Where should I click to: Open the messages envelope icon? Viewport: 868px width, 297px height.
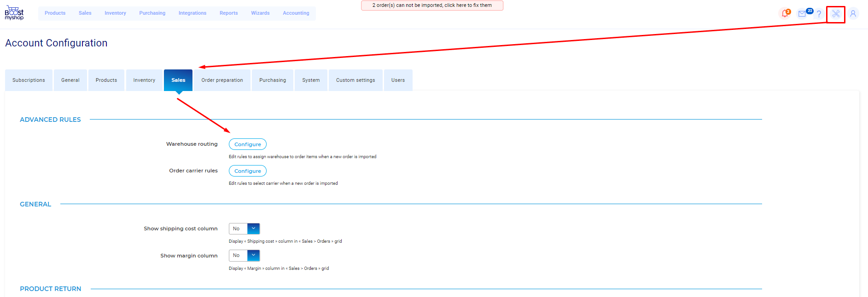pyautogui.click(x=802, y=14)
